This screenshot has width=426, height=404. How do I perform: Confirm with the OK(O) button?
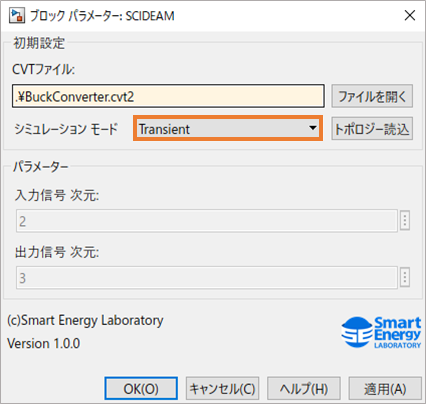click(141, 388)
